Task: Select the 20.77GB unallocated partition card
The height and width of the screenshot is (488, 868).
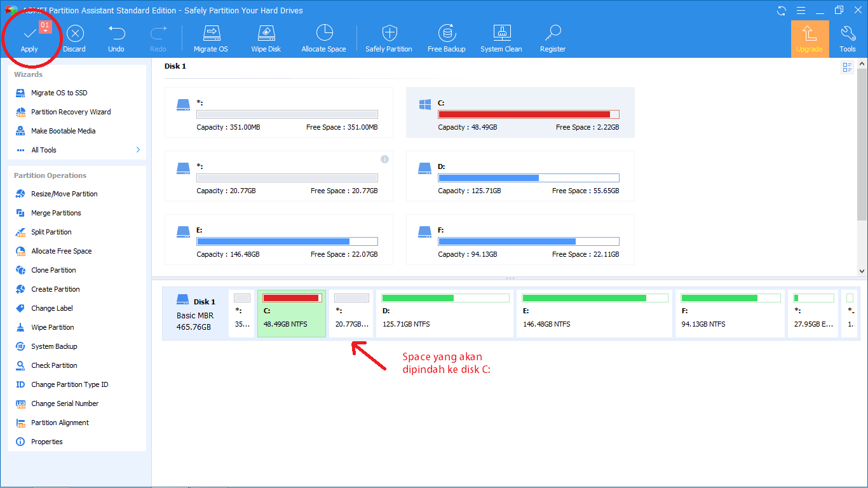Action: tap(279, 176)
